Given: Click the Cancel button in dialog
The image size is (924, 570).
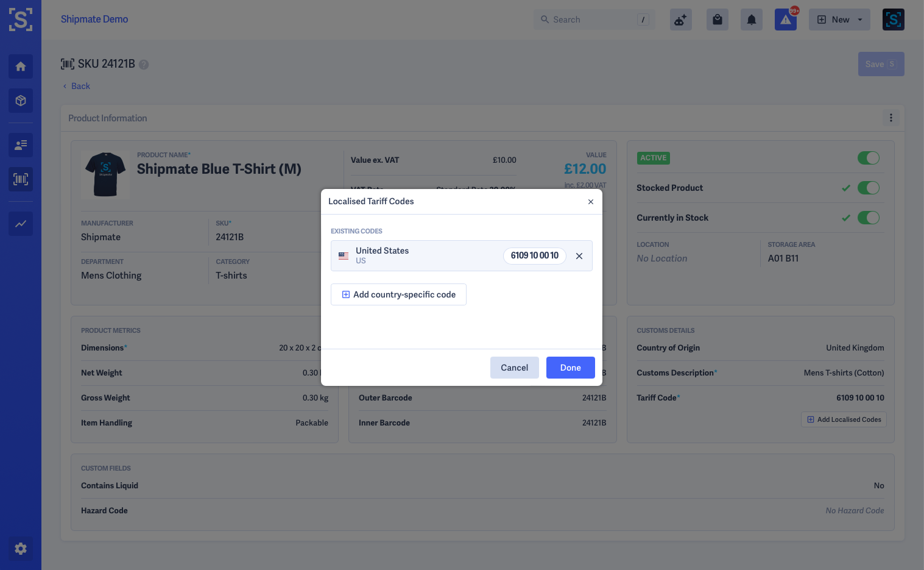Looking at the screenshot, I should coord(515,368).
